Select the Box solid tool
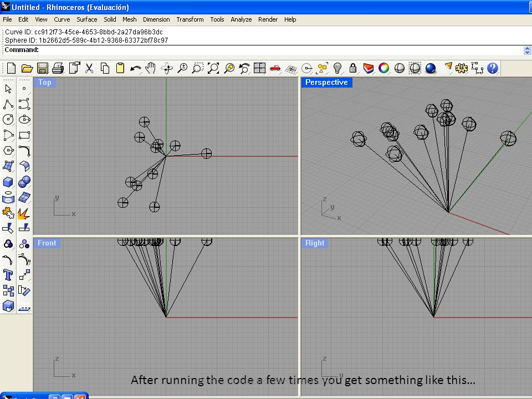Screen dimensions: 532x399 (x=8, y=182)
